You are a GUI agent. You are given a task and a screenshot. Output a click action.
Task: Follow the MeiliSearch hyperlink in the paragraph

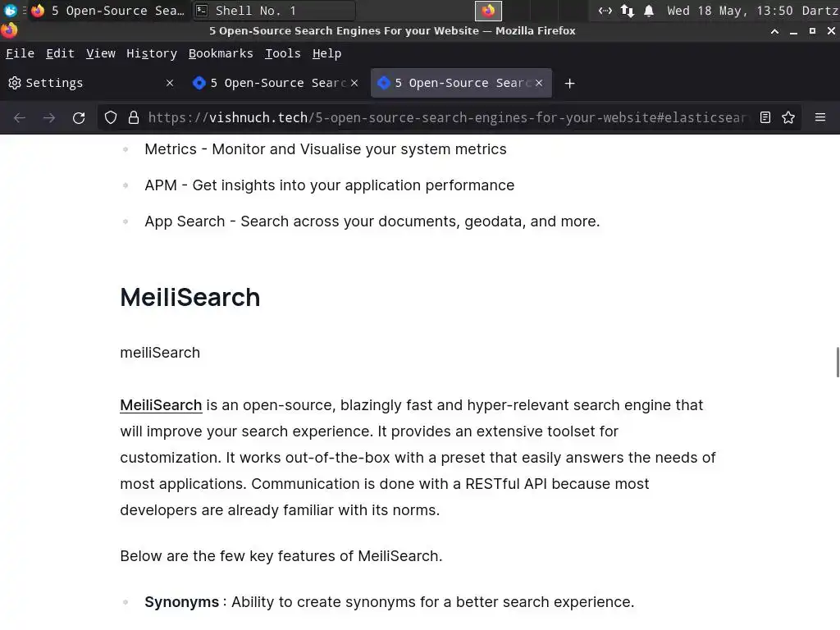click(161, 405)
